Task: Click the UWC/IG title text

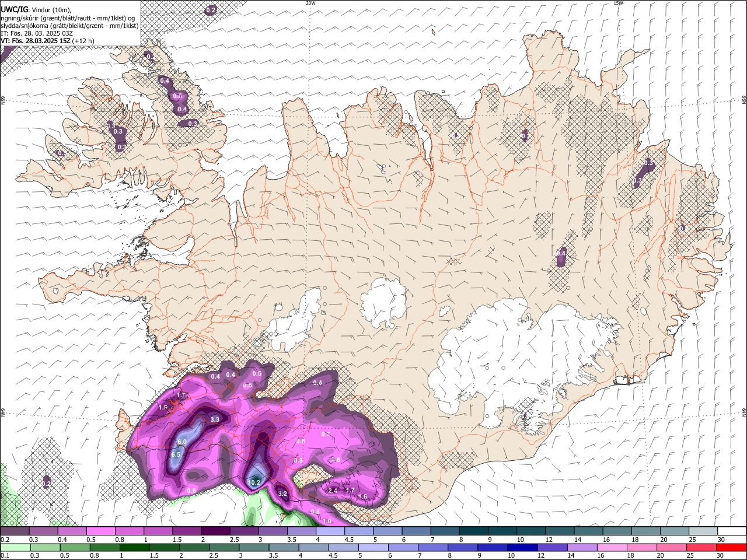Action: coord(14,9)
